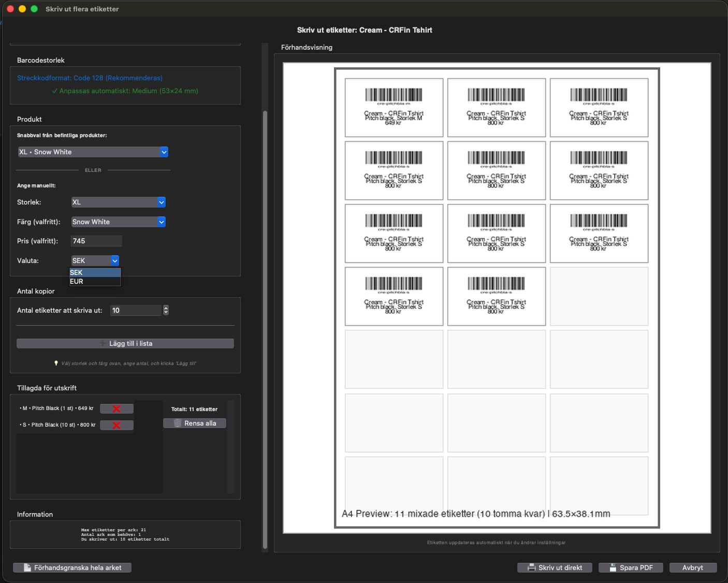Image resolution: width=728 pixels, height=583 pixels.
Task: Click the Totalt: 11 etiketter text
Action: click(194, 409)
